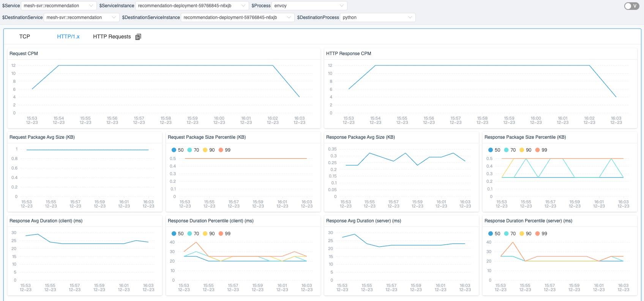Click the Request Package Size Percentile (KB) title
The width and height of the screenshot is (644, 301).
click(207, 137)
